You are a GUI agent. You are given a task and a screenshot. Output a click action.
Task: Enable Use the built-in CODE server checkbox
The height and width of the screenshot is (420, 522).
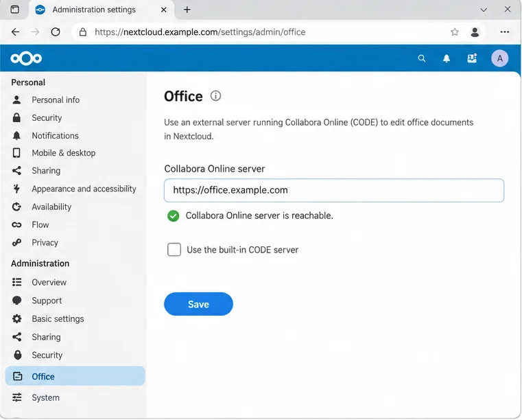click(x=174, y=250)
